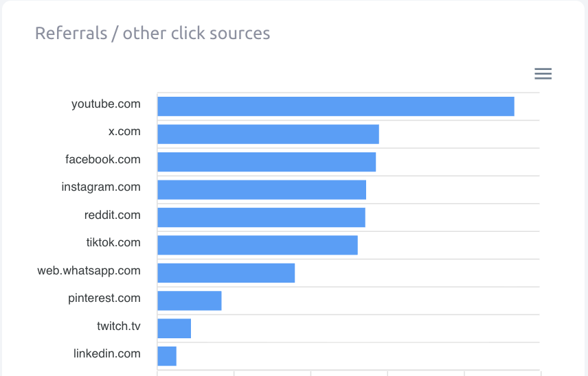Click the instagram.com label
The height and width of the screenshot is (376, 588).
click(x=101, y=187)
